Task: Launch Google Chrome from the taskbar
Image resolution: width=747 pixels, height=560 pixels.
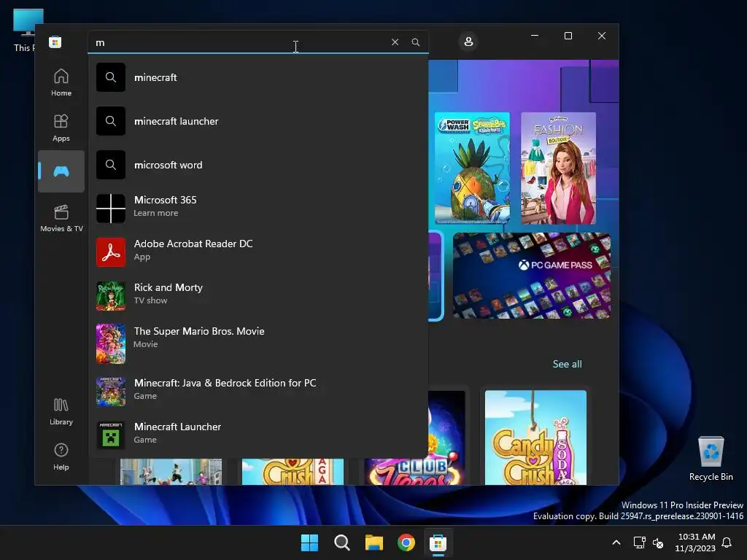Action: [x=406, y=542]
